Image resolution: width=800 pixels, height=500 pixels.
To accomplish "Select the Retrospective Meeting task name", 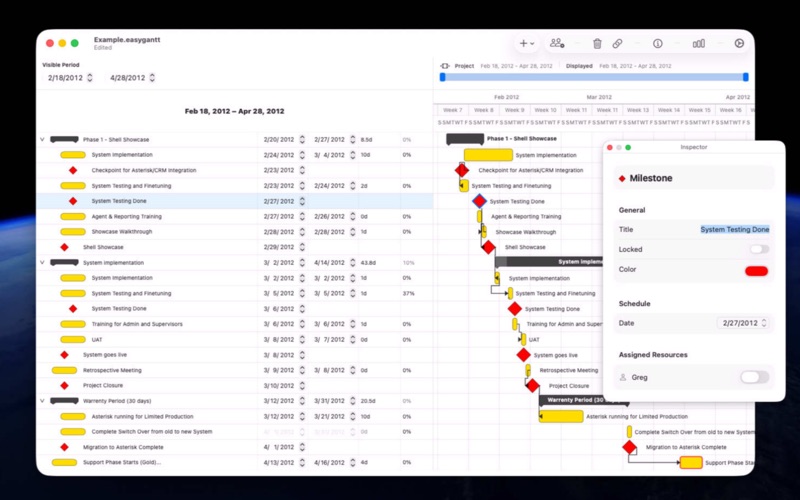I will click(112, 370).
